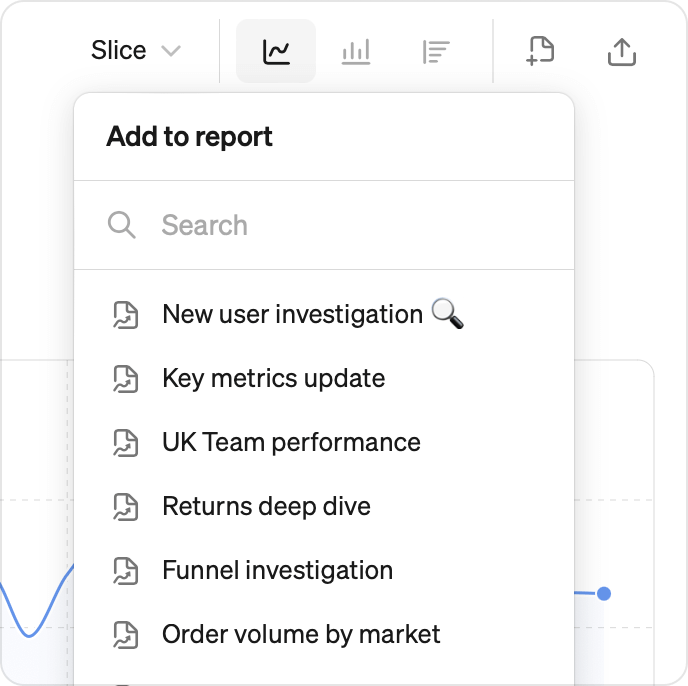
Task: Select New user investigation report
Action: (324, 314)
